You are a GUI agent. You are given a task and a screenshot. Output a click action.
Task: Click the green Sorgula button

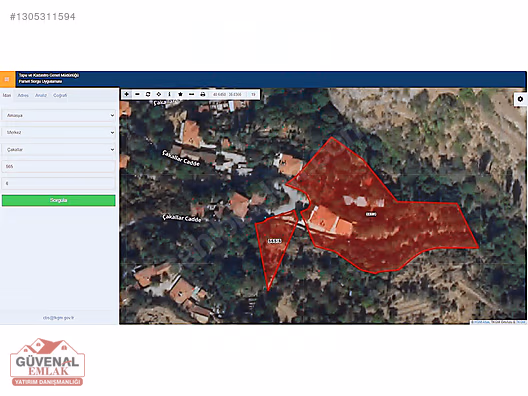(x=59, y=200)
